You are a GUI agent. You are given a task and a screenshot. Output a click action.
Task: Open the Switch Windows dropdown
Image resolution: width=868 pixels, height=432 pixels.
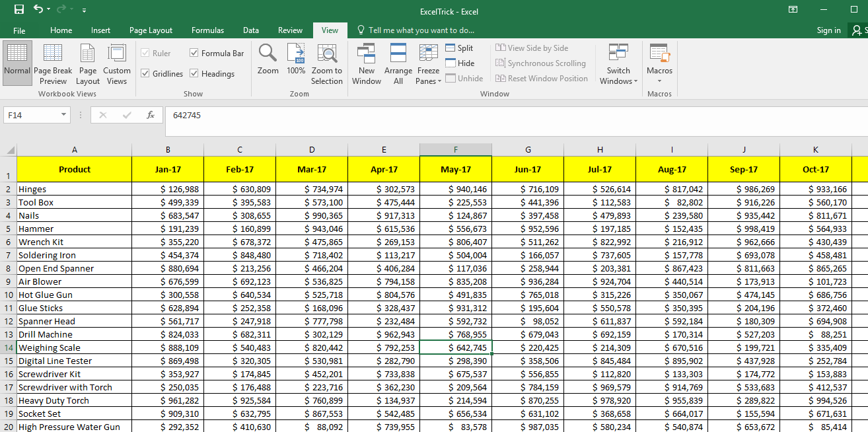pos(618,63)
